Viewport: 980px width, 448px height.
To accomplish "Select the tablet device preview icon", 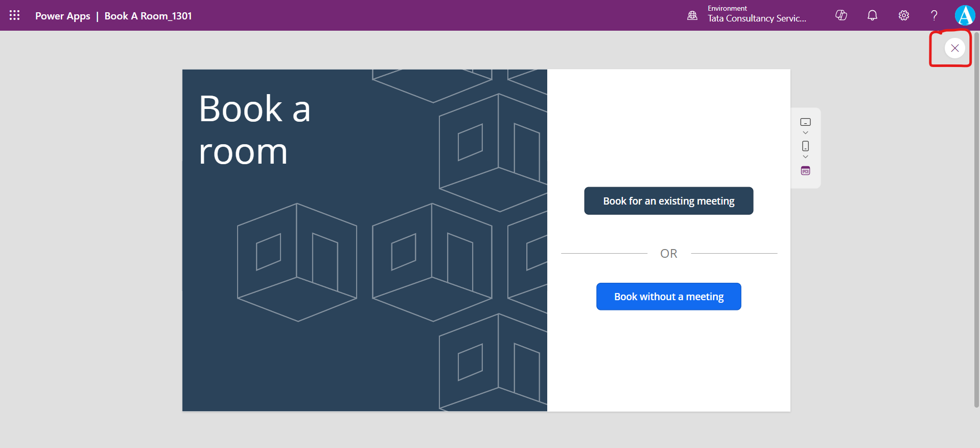I will (x=805, y=122).
